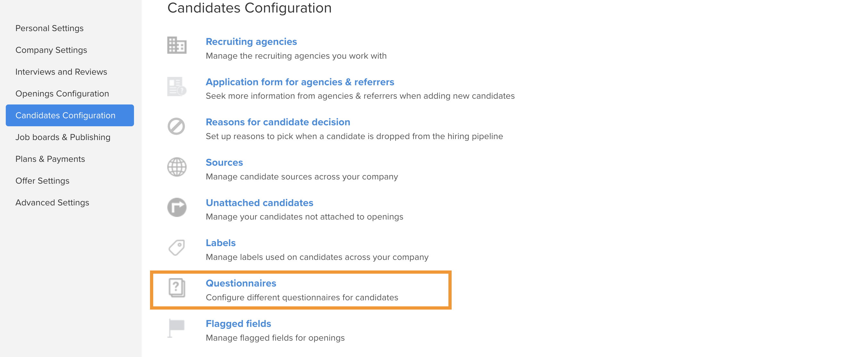
Task: Go to Company Settings
Action: click(51, 50)
